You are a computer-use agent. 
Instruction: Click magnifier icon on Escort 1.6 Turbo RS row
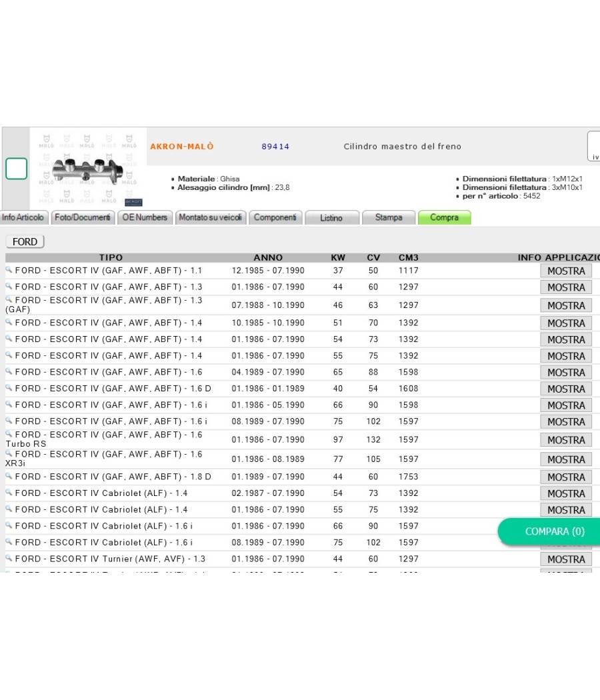coord(9,433)
